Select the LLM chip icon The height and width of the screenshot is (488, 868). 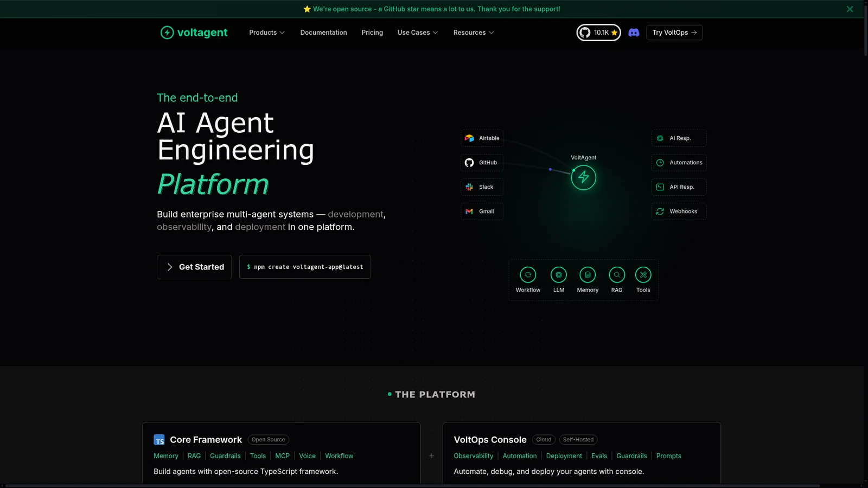(x=559, y=275)
